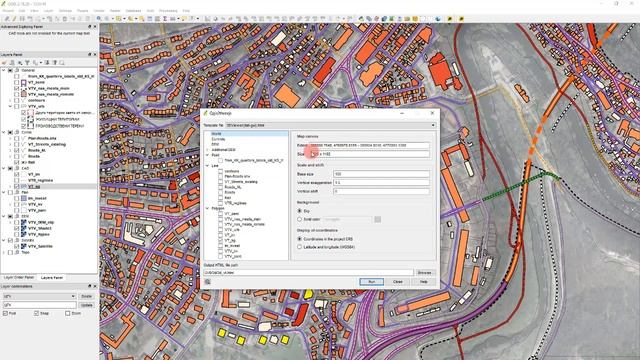
Task: Click the Measure line ruler icon
Action: pos(173,19)
